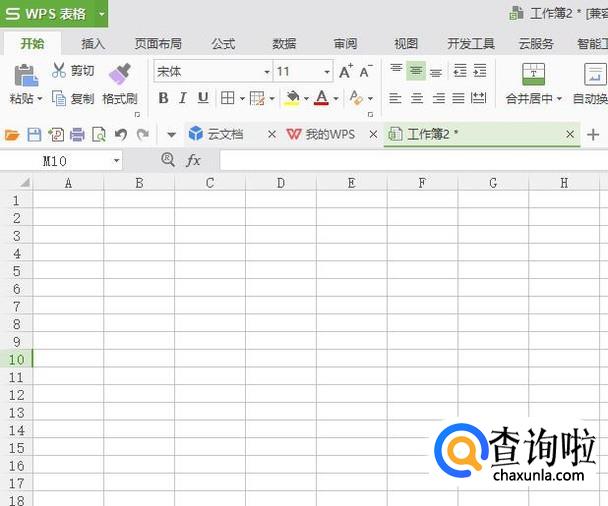Click the select all corner triangle
Image resolution: width=608 pixels, height=506 pixels.
point(25,182)
